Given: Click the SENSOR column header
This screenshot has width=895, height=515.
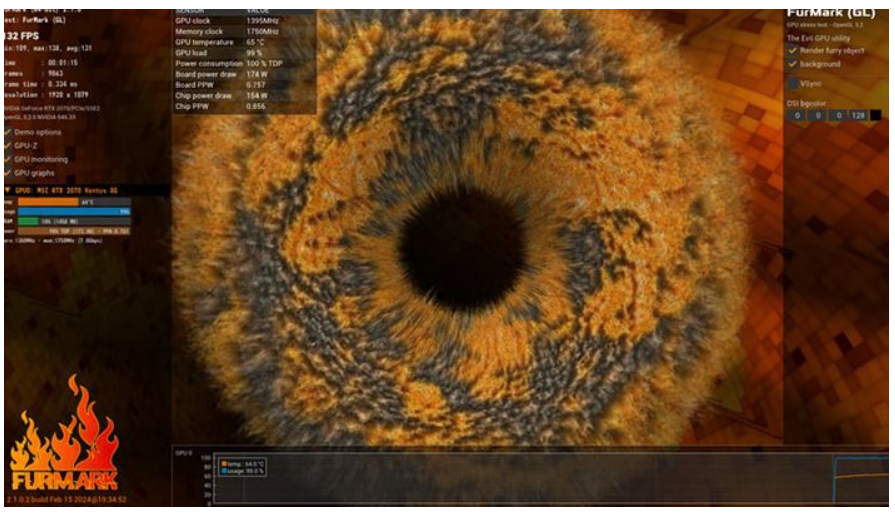Looking at the screenshot, I should tap(190, 11).
